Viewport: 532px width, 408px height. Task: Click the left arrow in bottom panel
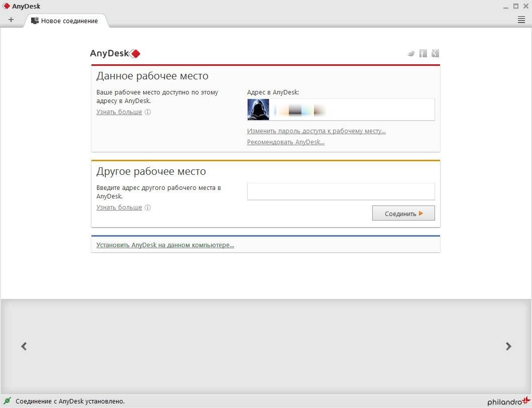[24, 346]
